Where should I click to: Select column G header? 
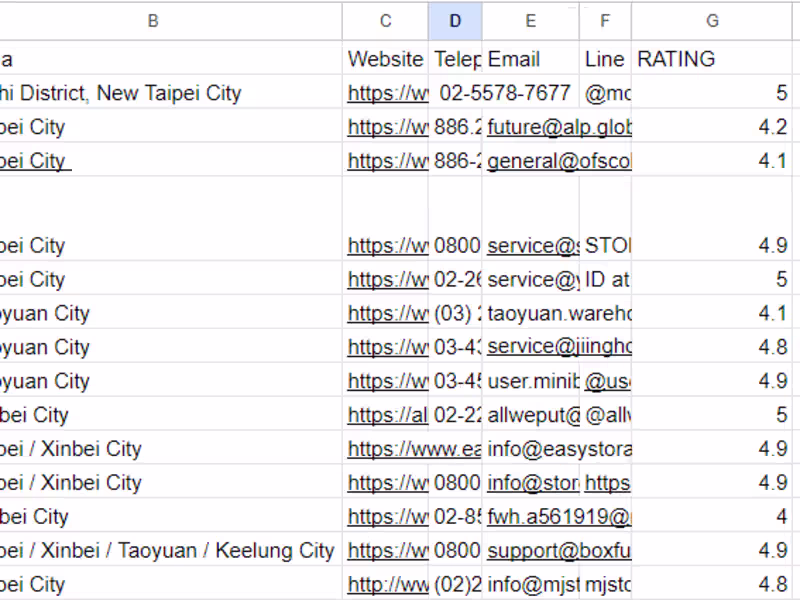(x=712, y=21)
